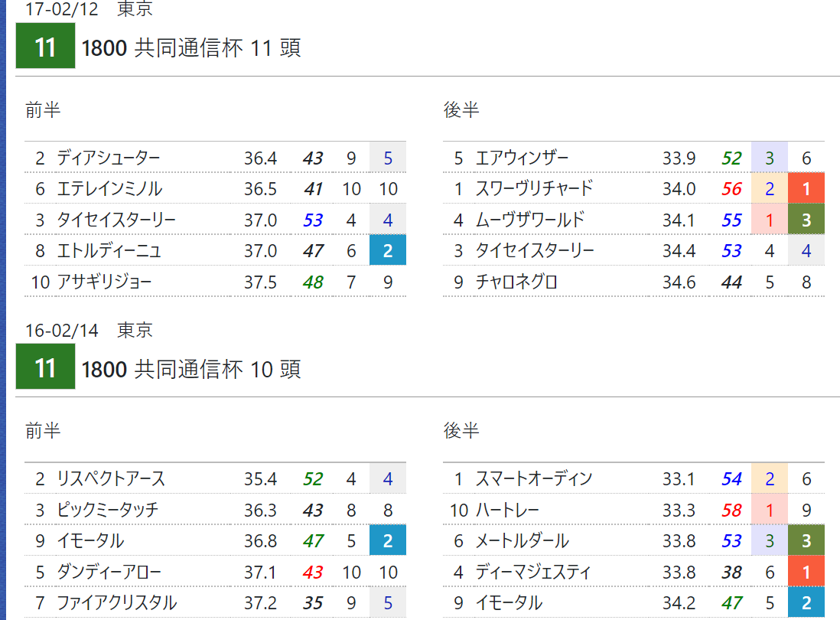Click the red rank 1 badge for ディーマジェスティ

tap(806, 572)
